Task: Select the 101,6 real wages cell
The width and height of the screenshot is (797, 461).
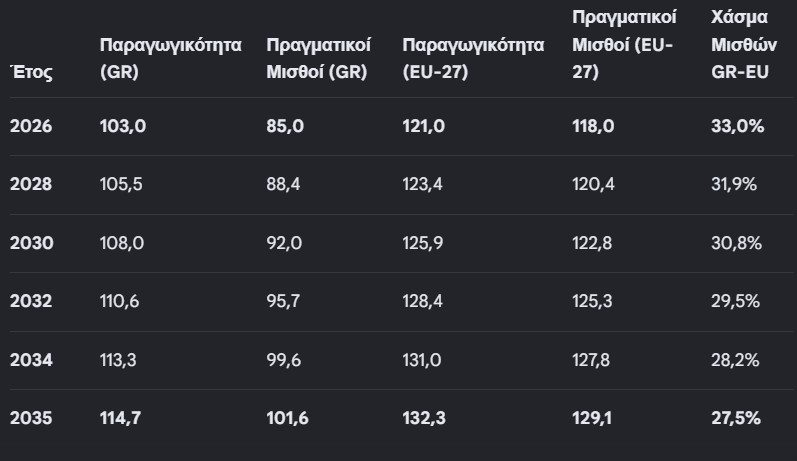Action: 287,418
